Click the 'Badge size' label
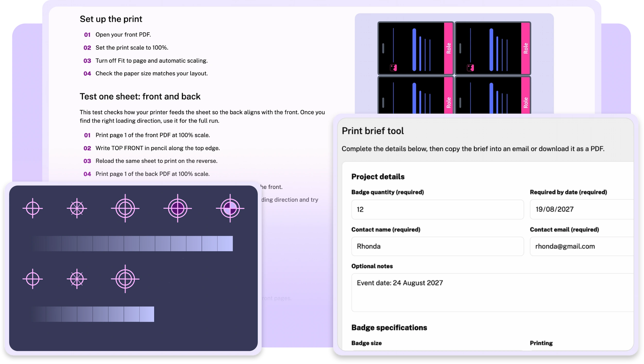The image size is (644, 364). [367, 343]
